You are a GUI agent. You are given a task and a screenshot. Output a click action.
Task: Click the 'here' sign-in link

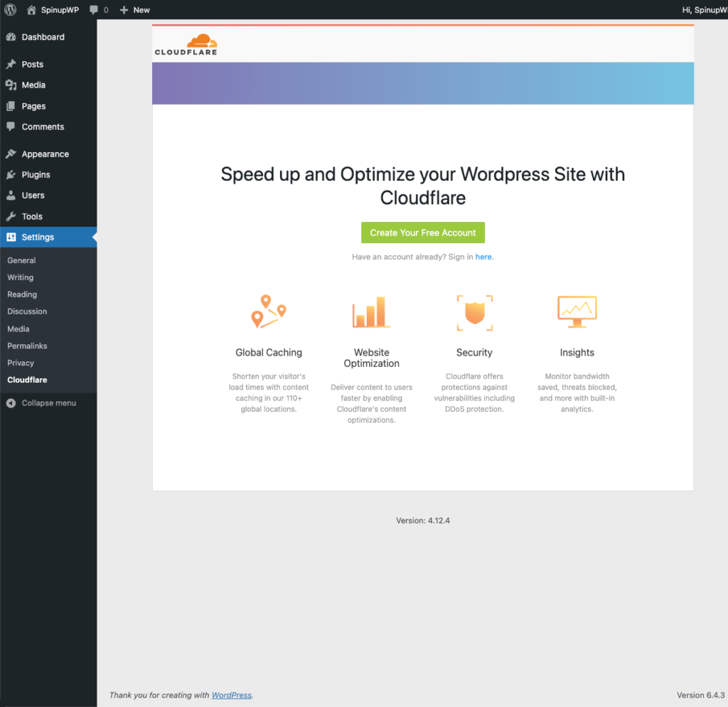pyautogui.click(x=483, y=257)
